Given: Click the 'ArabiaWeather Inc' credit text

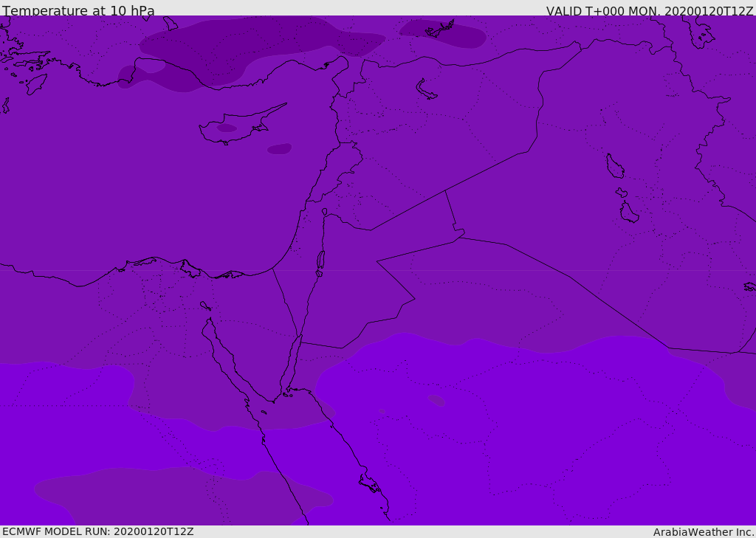Looking at the screenshot, I should (x=704, y=532).
